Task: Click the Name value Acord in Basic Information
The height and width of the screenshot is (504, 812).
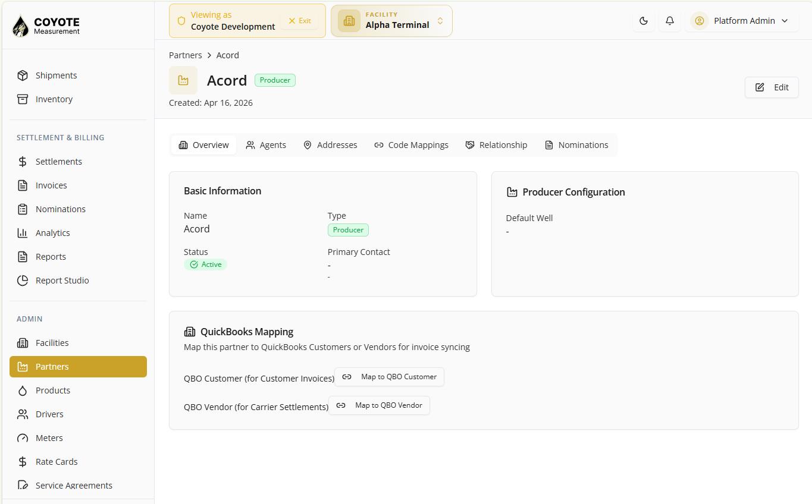Action: pos(197,229)
